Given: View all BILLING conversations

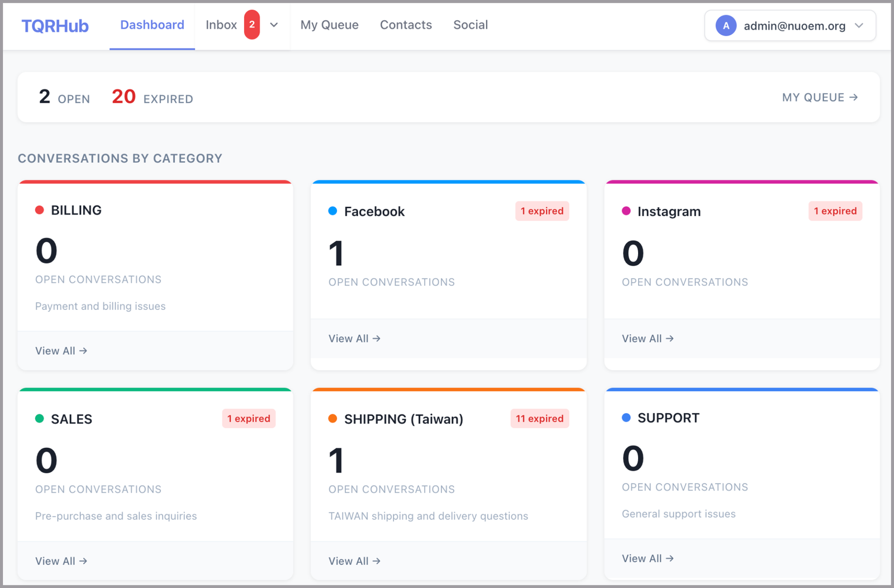Looking at the screenshot, I should 61,351.
